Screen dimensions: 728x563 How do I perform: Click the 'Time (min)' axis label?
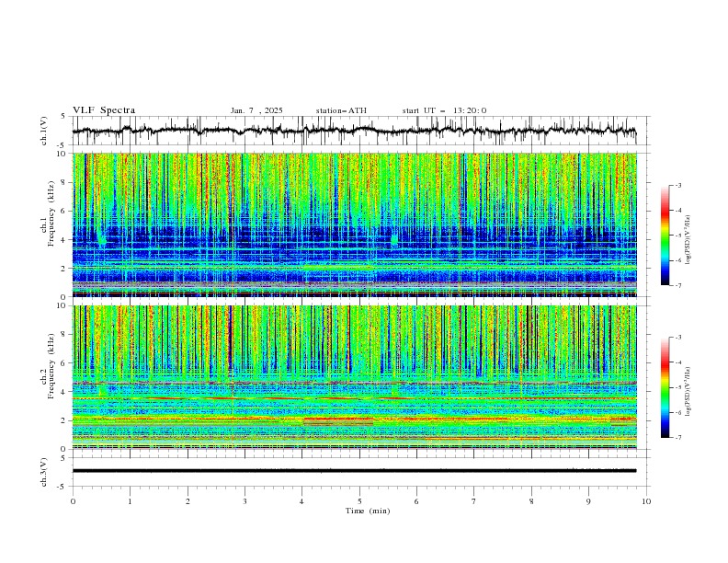point(368,511)
